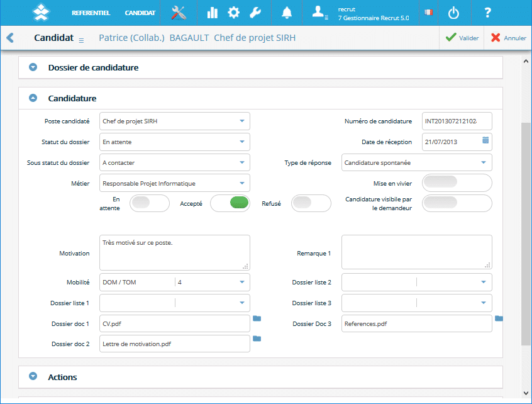Go back with the left arrow
The height and width of the screenshot is (404, 532).
pyautogui.click(x=10, y=38)
